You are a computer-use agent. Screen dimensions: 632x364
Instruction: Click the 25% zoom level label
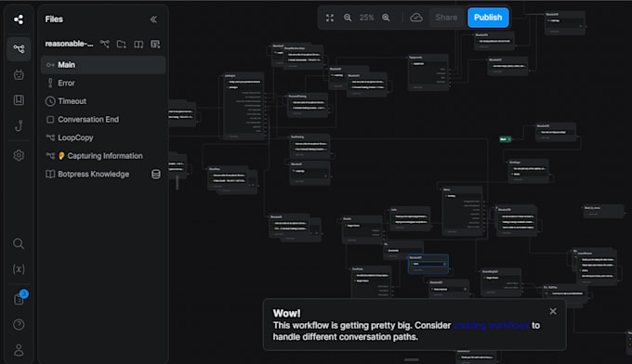366,18
